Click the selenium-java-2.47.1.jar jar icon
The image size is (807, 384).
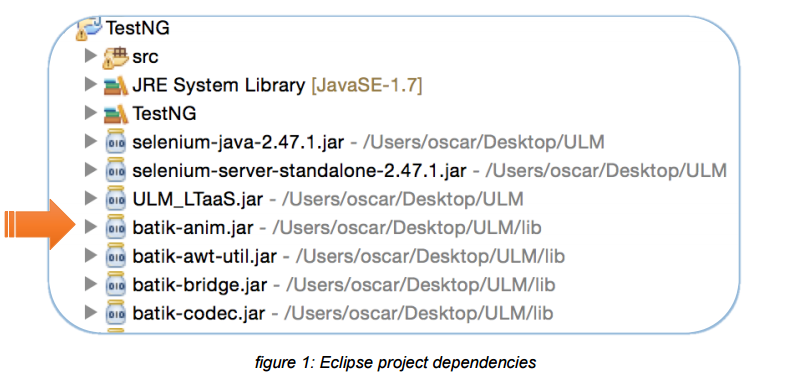tap(115, 142)
